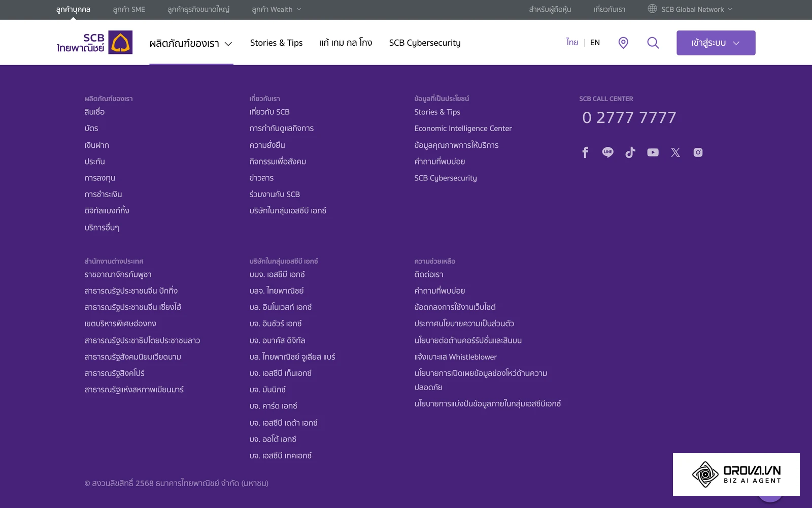This screenshot has height=508, width=812.
Task: Open the X (Twitter) icon
Action: coord(675,152)
